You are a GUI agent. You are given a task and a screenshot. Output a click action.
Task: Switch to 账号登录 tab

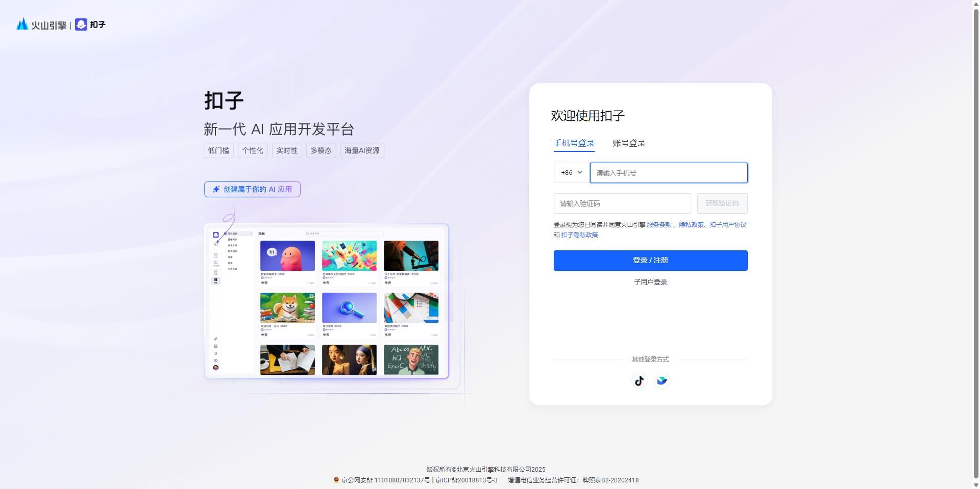pyautogui.click(x=629, y=143)
